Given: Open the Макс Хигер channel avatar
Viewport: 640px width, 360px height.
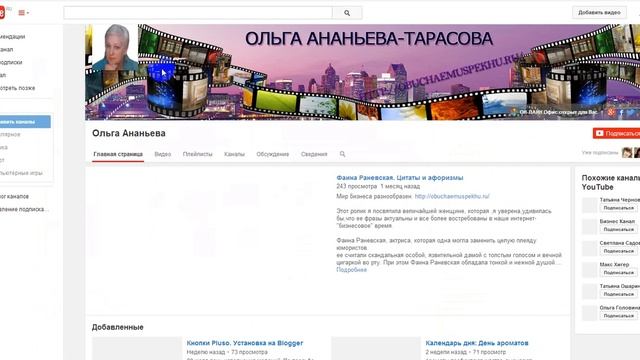Looking at the screenshot, I should [589, 270].
